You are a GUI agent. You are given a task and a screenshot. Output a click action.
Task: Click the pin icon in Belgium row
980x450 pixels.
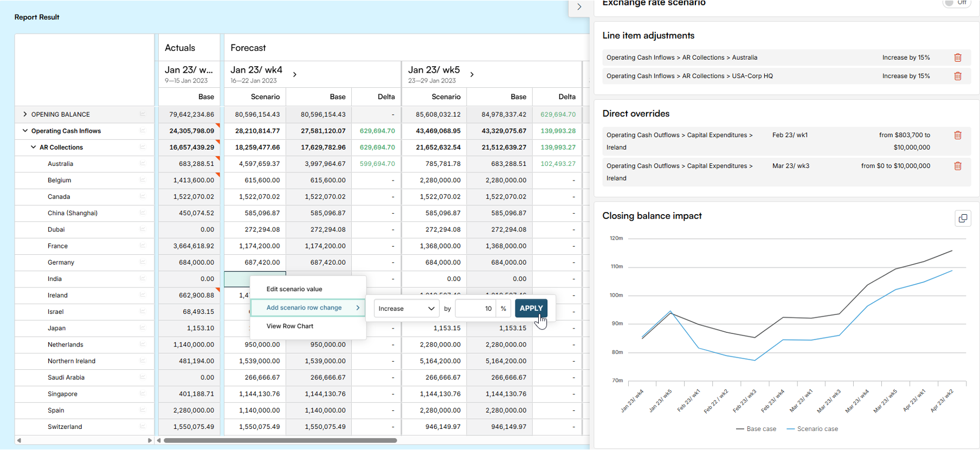[143, 180]
